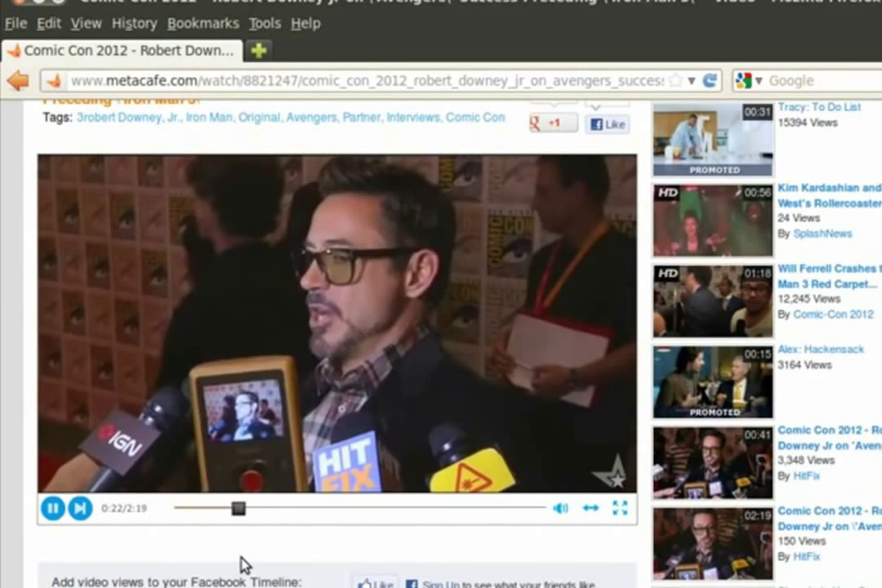This screenshot has width=882, height=588.
Task: Visit HitFix uploader link under 150 Views
Action: (x=807, y=557)
